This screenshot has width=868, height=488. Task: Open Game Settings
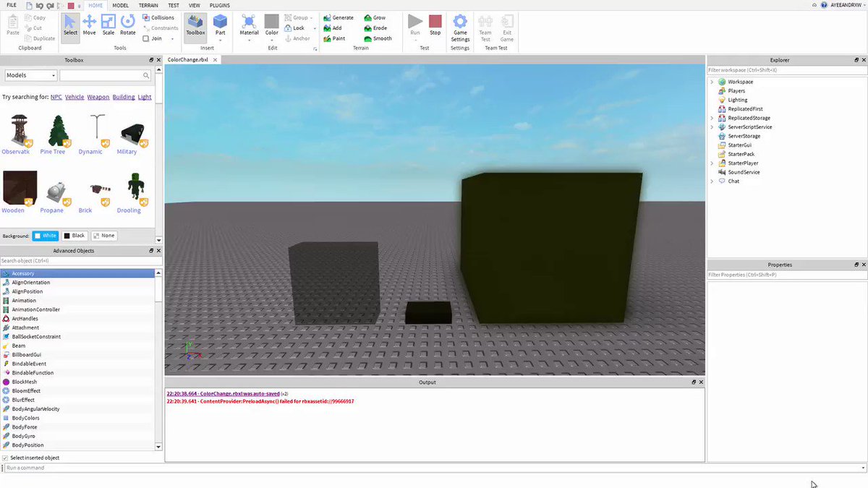click(460, 27)
